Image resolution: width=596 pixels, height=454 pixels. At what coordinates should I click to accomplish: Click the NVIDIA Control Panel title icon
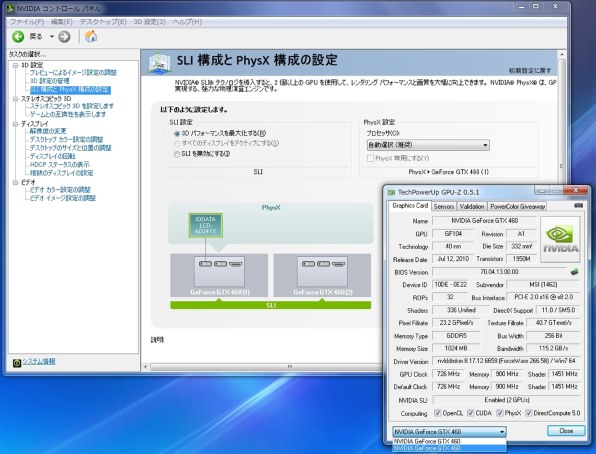pyautogui.click(x=10, y=8)
